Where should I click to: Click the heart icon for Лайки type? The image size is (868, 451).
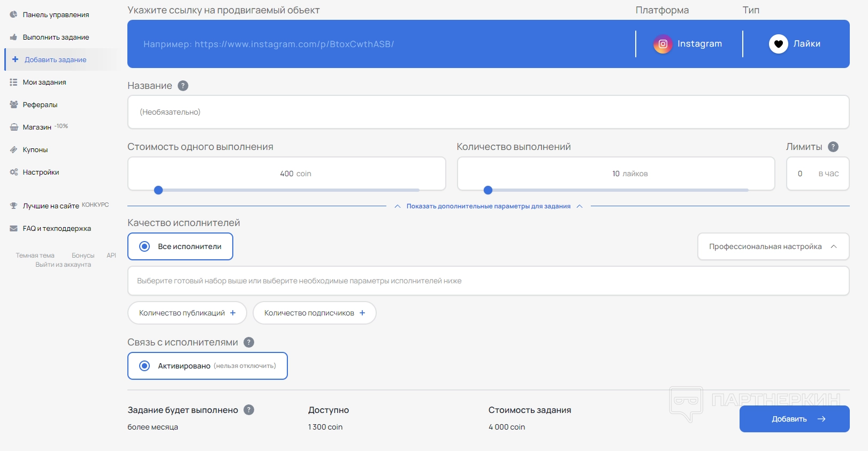[x=778, y=44]
